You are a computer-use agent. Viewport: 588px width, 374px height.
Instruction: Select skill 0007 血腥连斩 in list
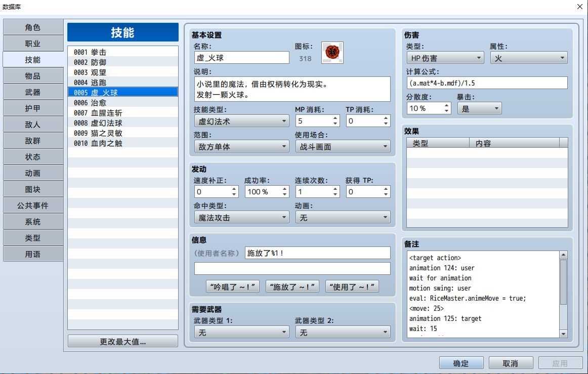pos(123,113)
